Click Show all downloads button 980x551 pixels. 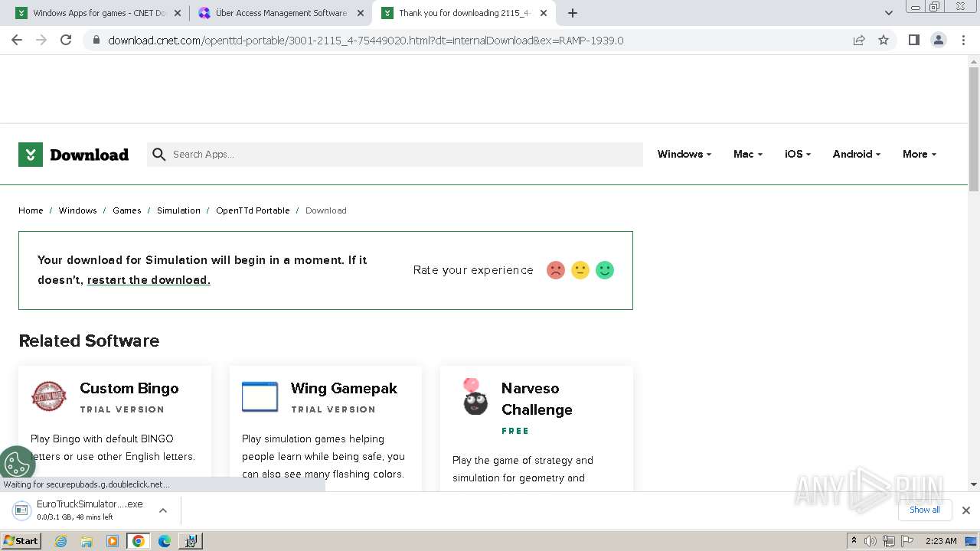pos(925,510)
